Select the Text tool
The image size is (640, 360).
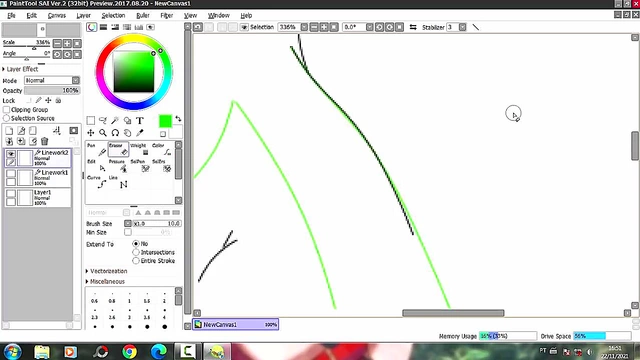tap(140, 120)
